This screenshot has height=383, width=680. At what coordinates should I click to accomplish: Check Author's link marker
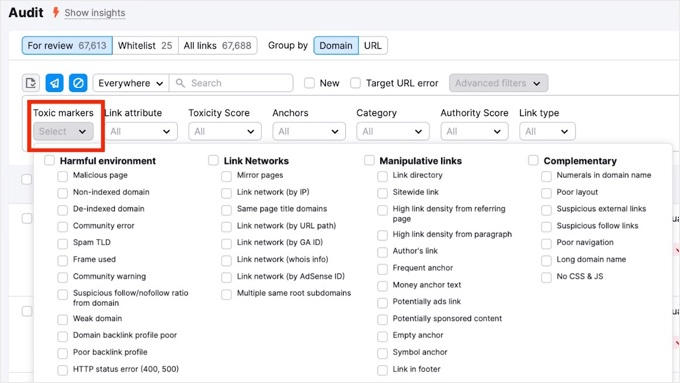point(382,252)
